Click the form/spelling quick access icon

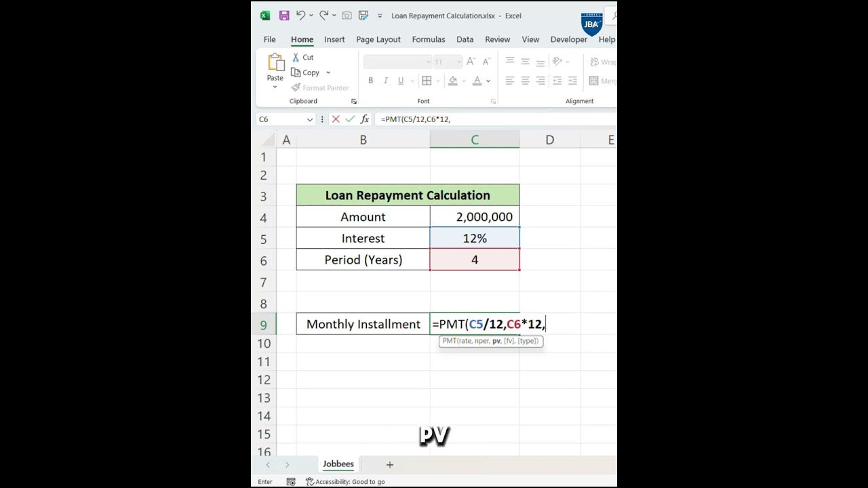coord(363,16)
